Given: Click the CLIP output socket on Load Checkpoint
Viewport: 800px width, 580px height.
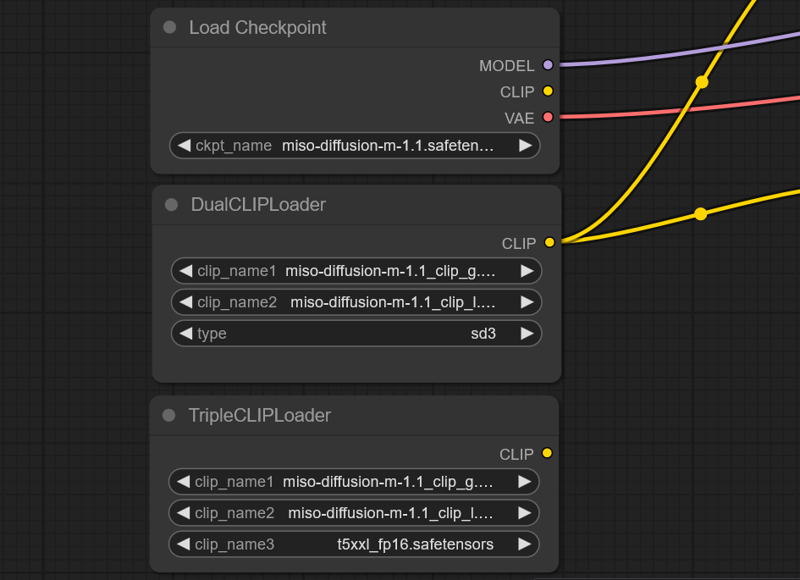Looking at the screenshot, I should click(548, 91).
